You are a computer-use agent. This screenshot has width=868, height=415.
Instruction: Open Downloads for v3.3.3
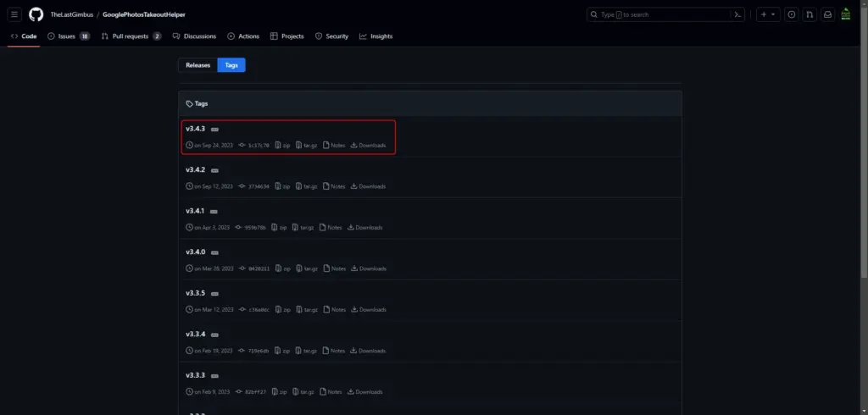pyautogui.click(x=364, y=392)
